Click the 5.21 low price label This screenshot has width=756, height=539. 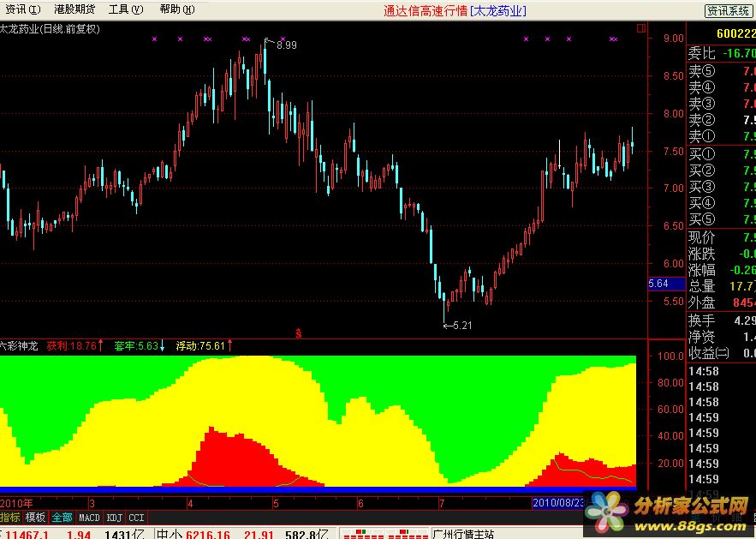coord(463,326)
